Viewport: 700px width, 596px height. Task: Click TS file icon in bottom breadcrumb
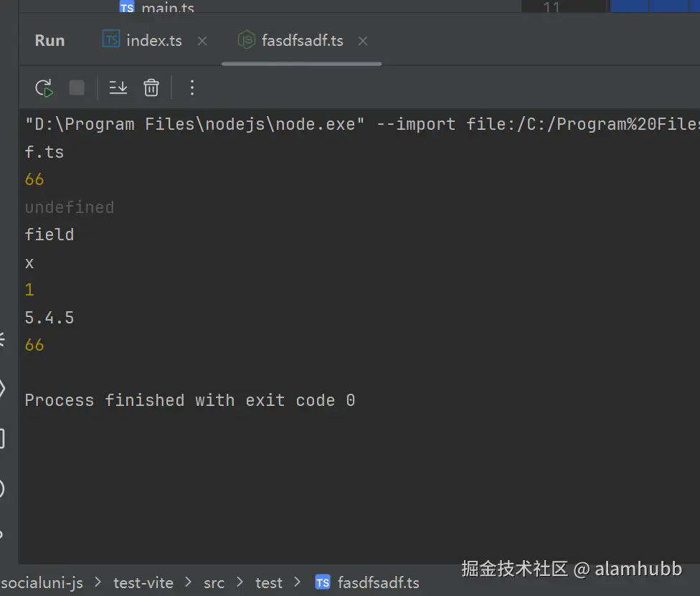[x=323, y=582]
